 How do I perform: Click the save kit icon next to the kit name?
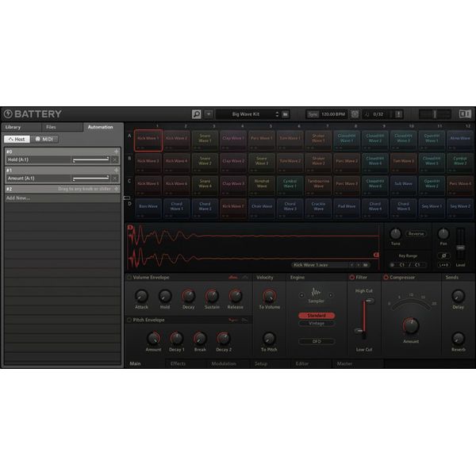pos(286,114)
